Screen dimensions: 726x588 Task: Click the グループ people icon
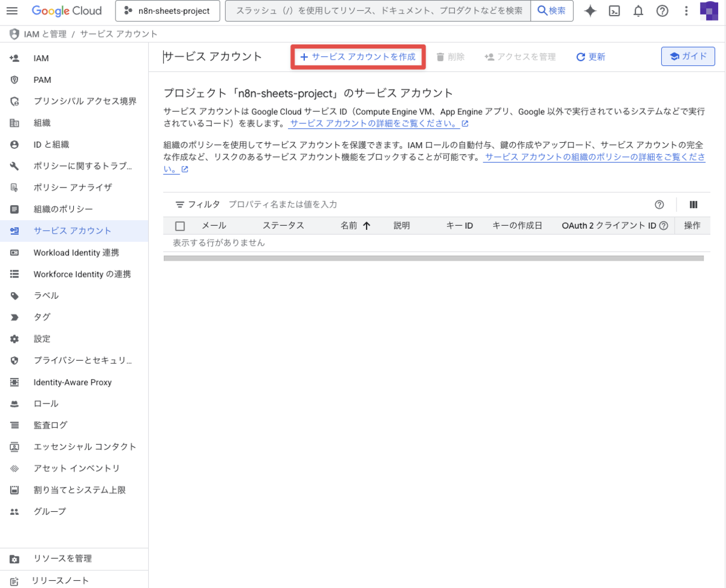(15, 511)
